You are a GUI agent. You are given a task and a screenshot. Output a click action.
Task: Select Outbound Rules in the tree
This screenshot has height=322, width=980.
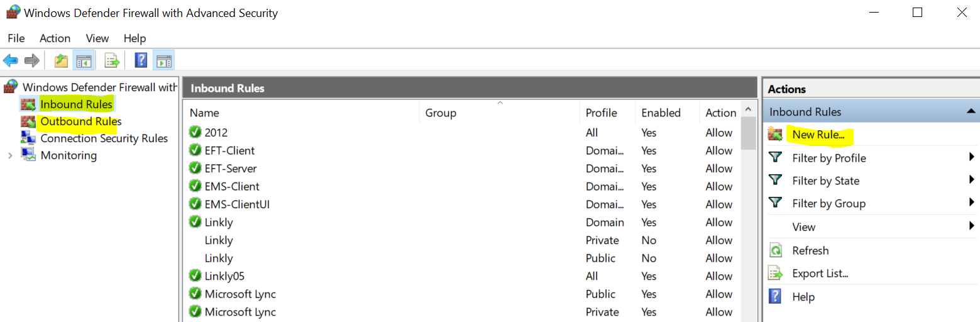(x=81, y=121)
